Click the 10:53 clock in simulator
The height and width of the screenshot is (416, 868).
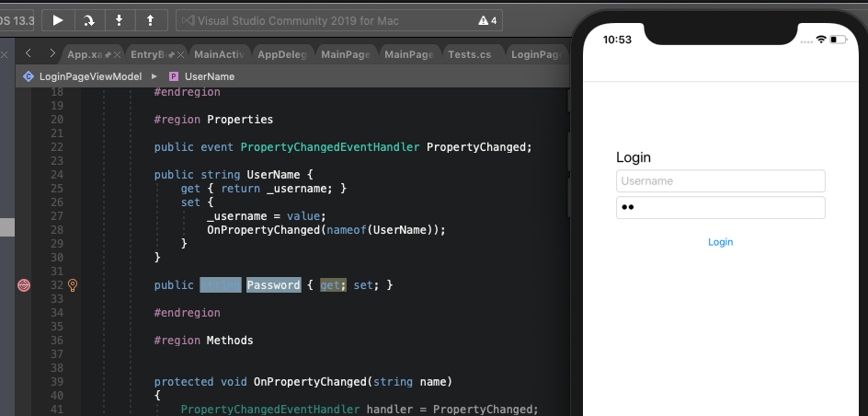pyautogui.click(x=617, y=40)
